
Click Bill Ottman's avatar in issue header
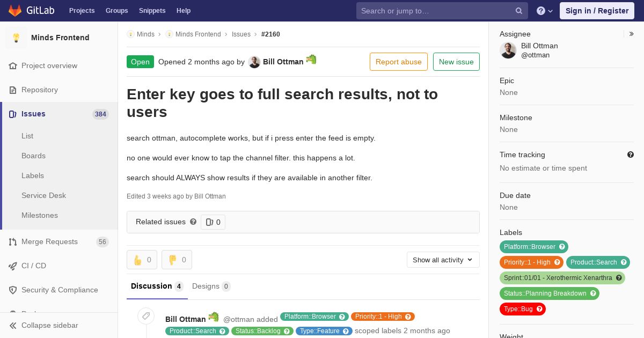254,62
